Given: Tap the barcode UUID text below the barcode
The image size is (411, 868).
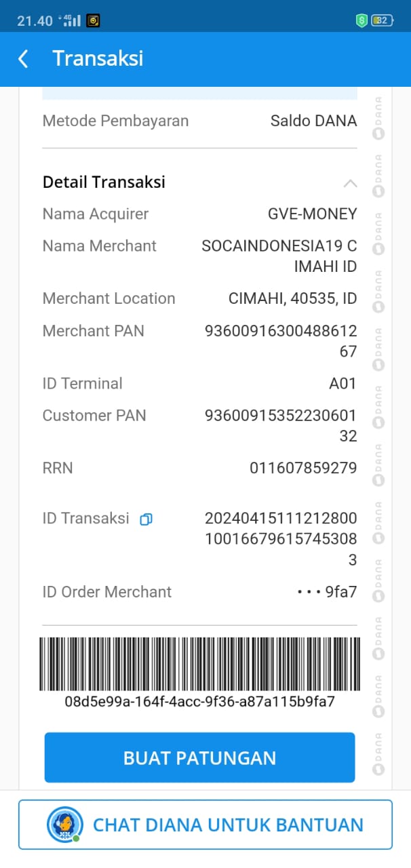Looking at the screenshot, I should (x=199, y=701).
